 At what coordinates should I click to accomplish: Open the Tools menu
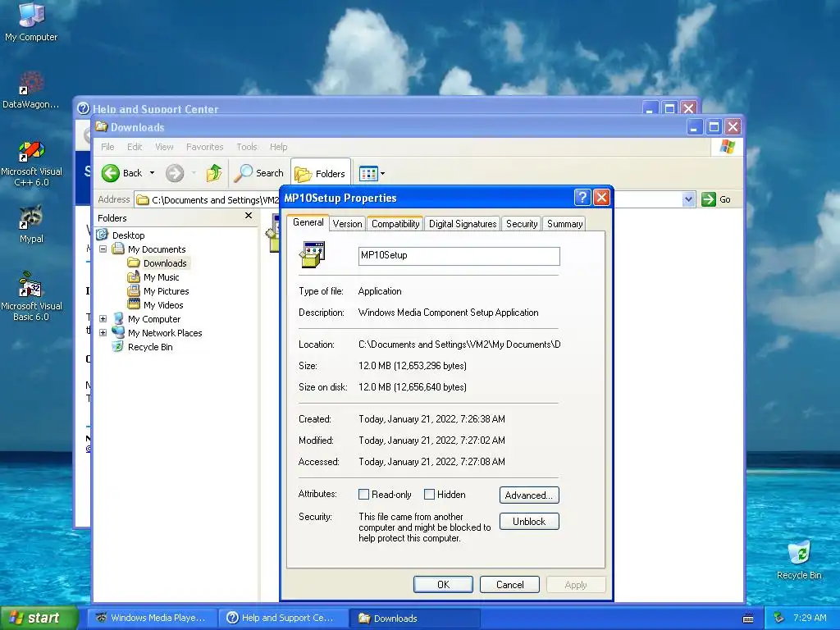click(x=247, y=147)
